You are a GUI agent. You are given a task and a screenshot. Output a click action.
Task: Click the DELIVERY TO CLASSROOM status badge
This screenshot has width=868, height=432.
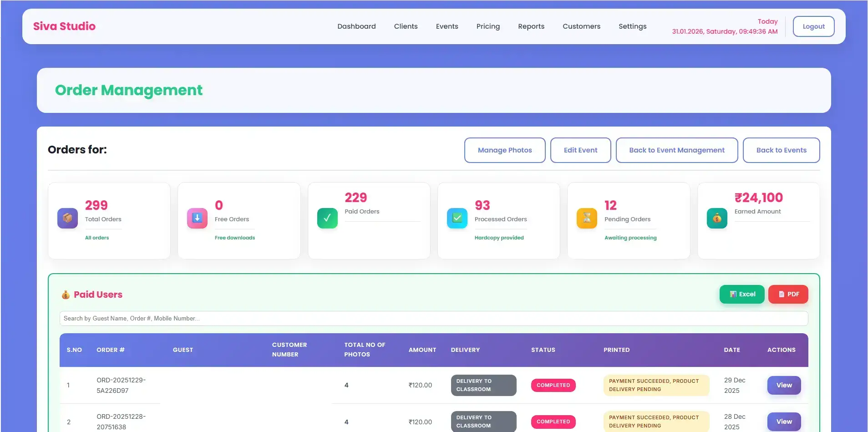point(483,385)
